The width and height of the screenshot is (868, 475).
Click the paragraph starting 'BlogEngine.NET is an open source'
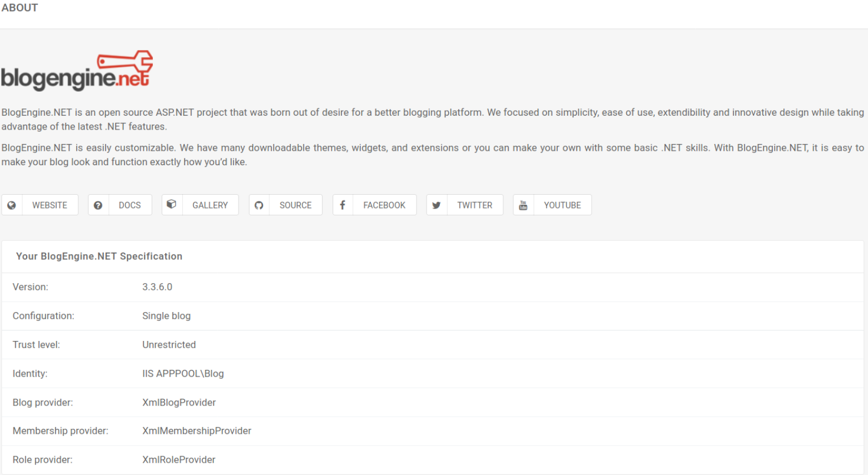(433, 120)
